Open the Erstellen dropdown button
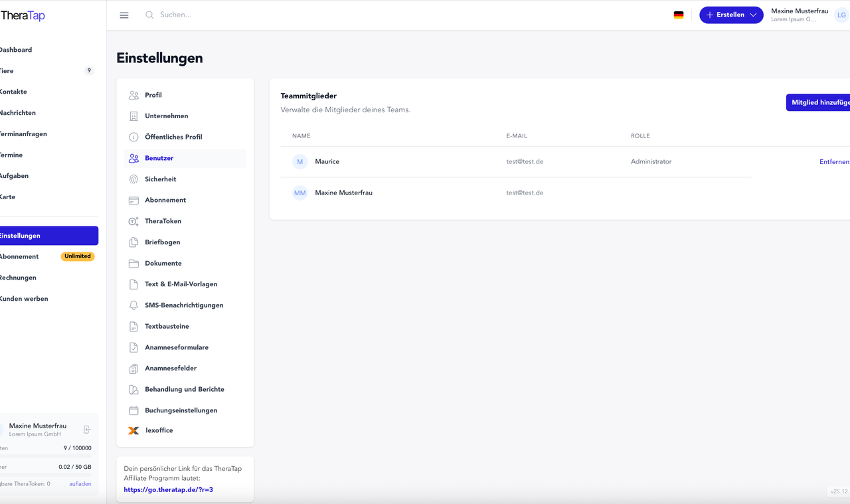Image resolution: width=850 pixels, height=504 pixels. coord(731,15)
